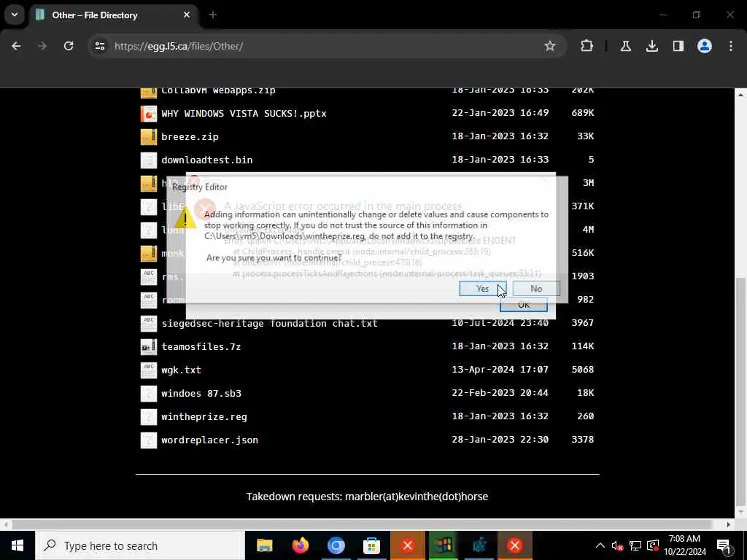Click size 689K of the pptx file
Screen dimensions: 747x560
[582, 113]
